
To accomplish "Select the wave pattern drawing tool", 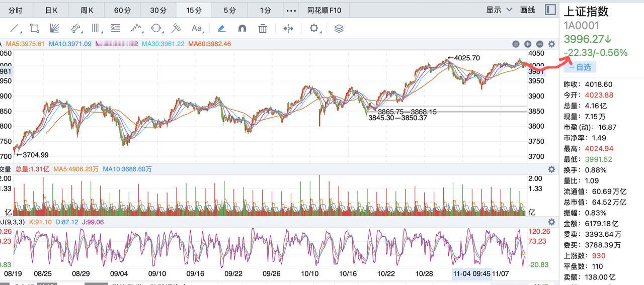I will [136, 29].
